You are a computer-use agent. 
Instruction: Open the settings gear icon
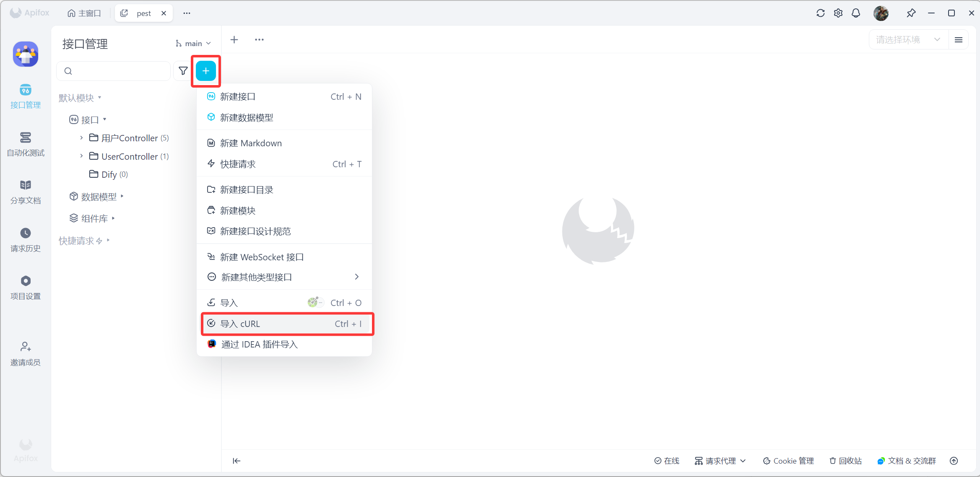[838, 13]
